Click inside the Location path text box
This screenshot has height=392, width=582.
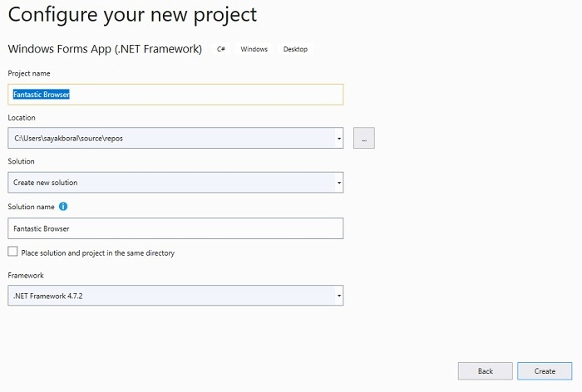[166, 138]
